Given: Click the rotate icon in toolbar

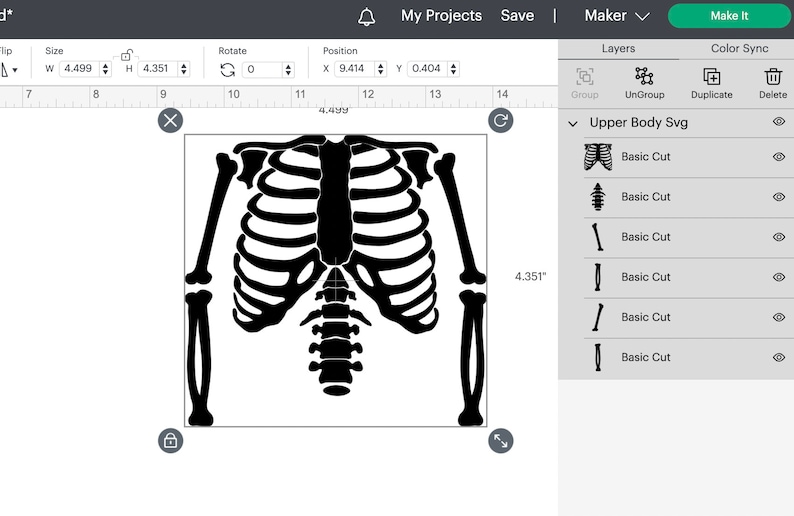Looking at the screenshot, I should click(x=227, y=70).
